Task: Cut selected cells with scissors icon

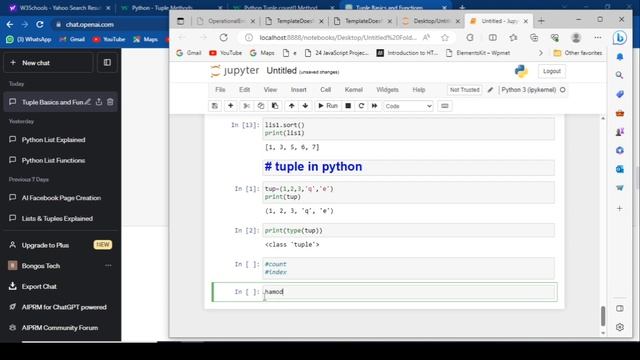Action: (x=247, y=106)
